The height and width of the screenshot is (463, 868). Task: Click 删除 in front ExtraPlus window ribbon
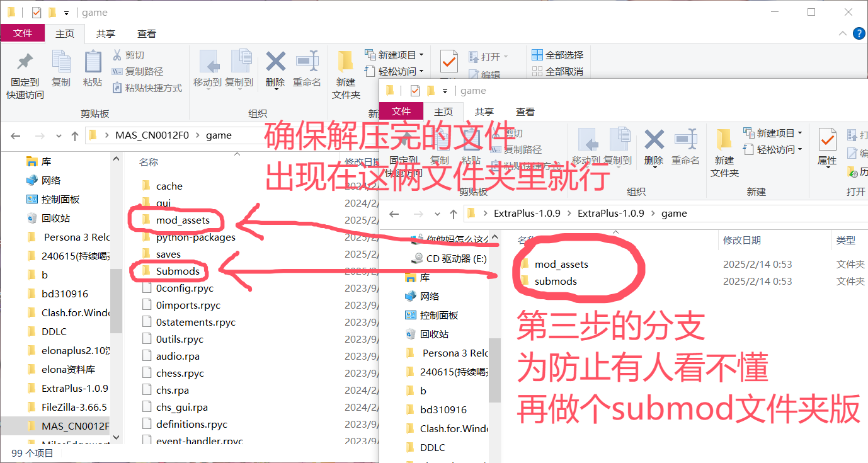(x=654, y=147)
